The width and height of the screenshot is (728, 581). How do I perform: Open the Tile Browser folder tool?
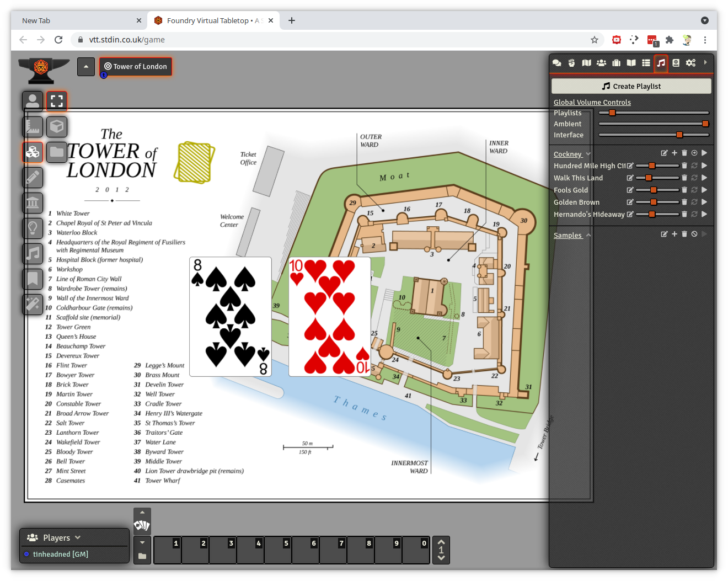coord(57,152)
